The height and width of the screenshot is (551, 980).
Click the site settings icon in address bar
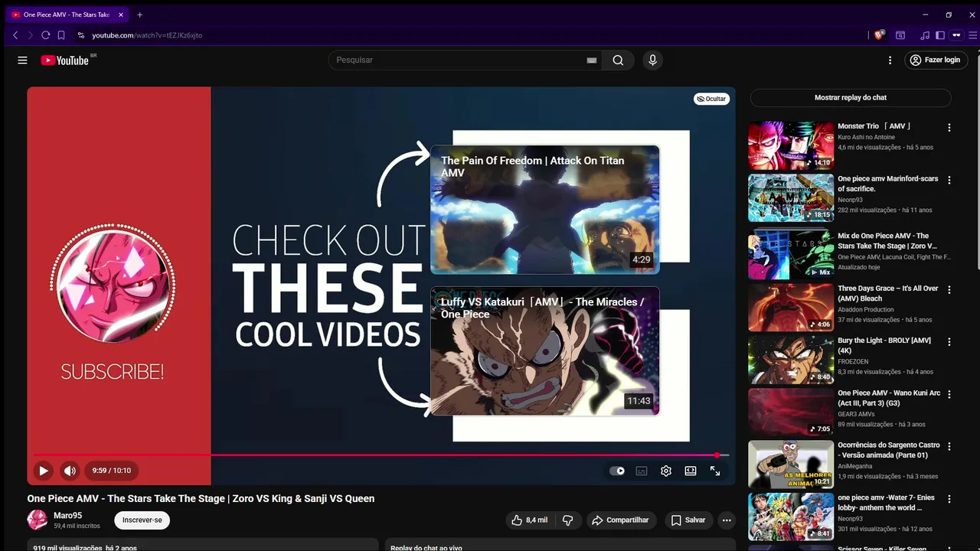(x=81, y=35)
